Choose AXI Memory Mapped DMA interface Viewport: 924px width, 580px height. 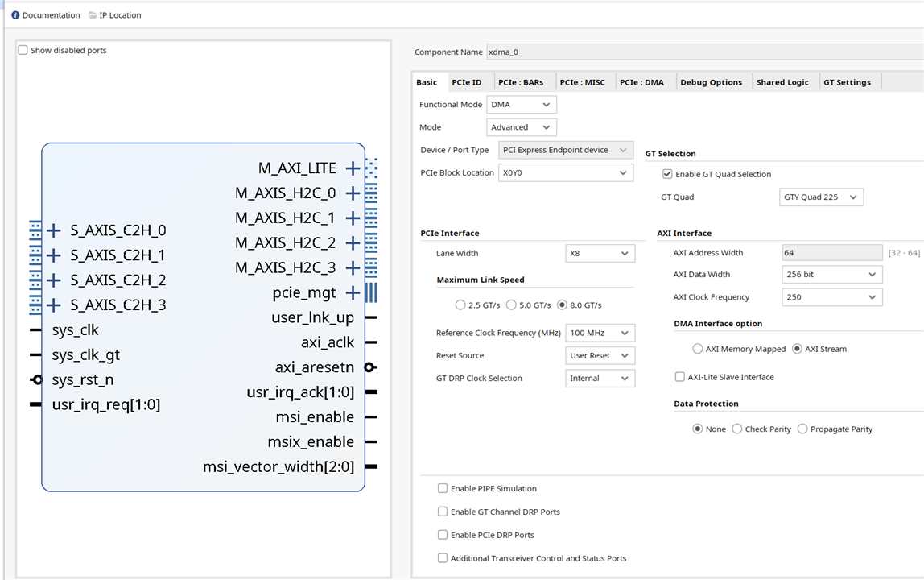click(x=698, y=349)
